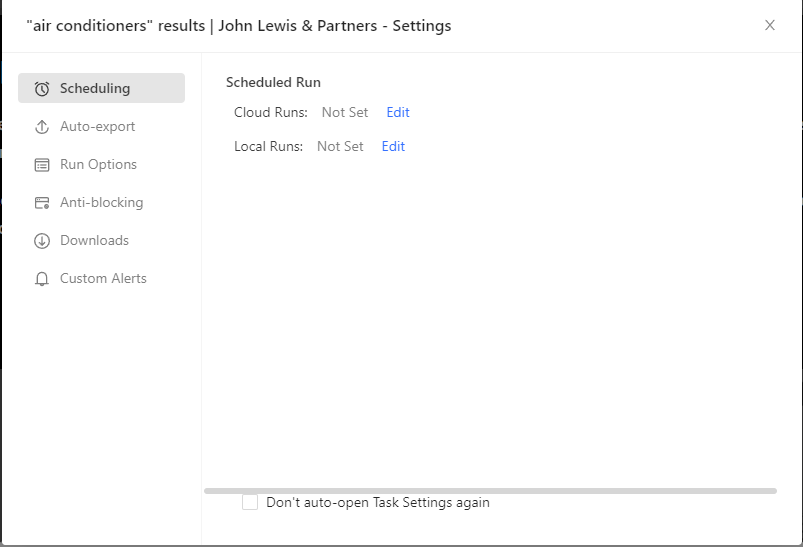Click the Run Options list icon
803x547 pixels.
pyautogui.click(x=42, y=165)
